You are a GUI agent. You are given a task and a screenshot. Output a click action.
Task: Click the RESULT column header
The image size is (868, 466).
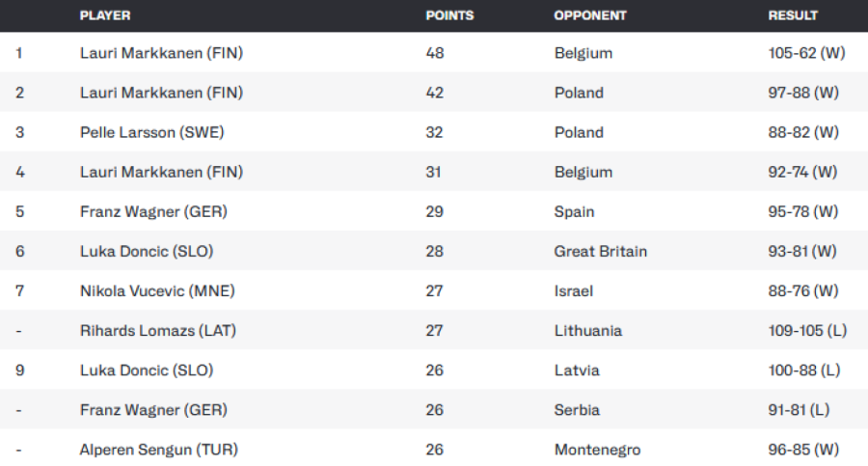pyautogui.click(x=793, y=15)
